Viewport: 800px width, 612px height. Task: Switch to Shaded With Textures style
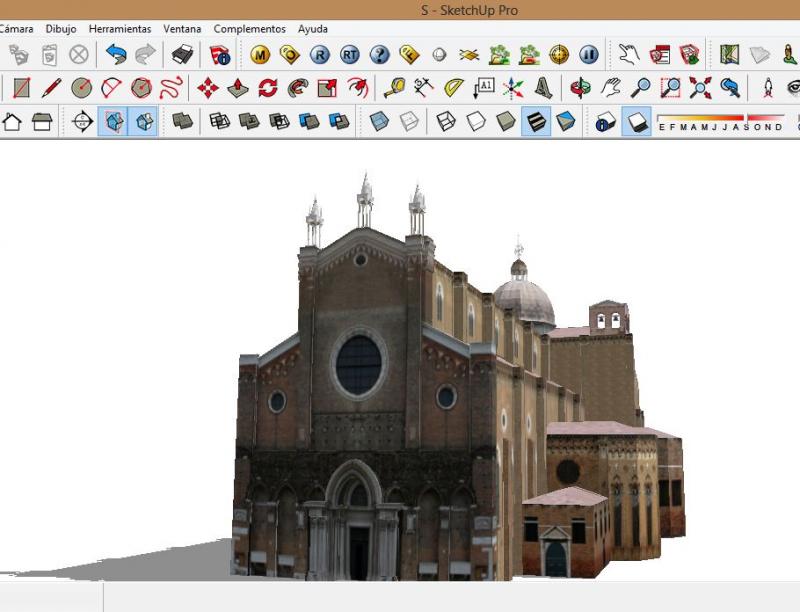pos(536,121)
